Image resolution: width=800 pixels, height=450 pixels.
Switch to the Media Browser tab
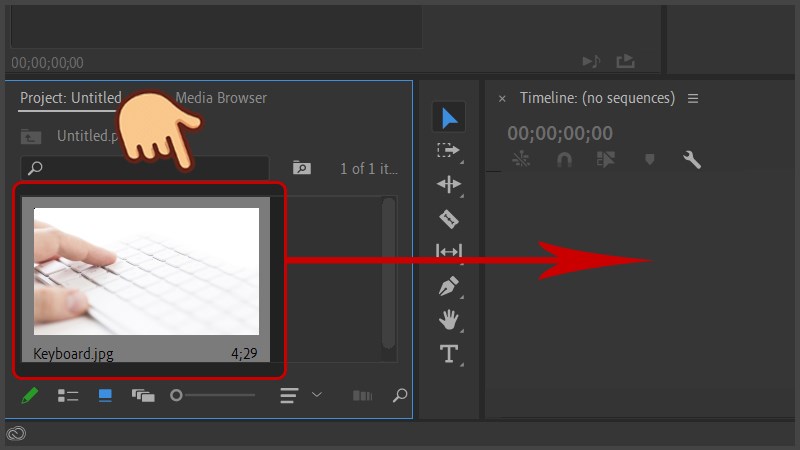pyautogui.click(x=221, y=98)
